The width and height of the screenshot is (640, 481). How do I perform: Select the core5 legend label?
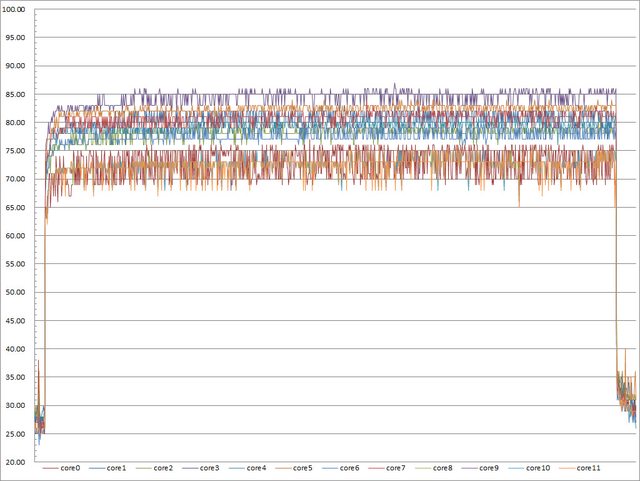(x=304, y=468)
